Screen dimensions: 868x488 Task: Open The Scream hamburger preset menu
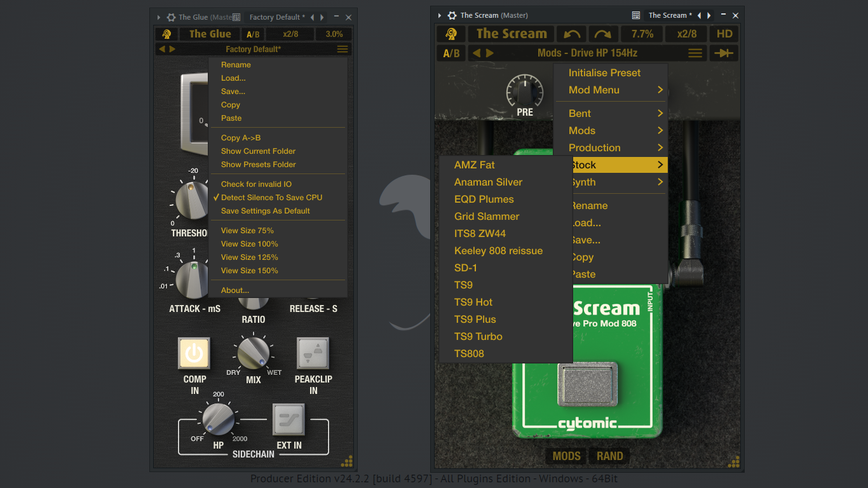696,53
